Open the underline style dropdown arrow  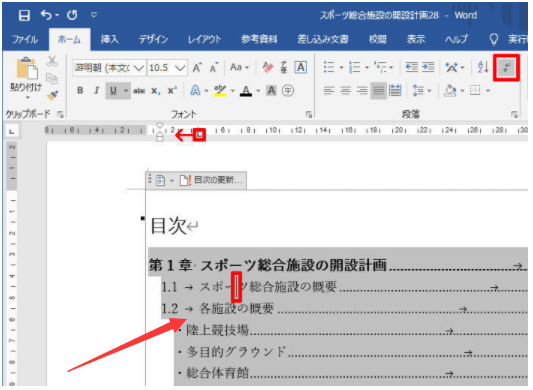tap(126, 91)
